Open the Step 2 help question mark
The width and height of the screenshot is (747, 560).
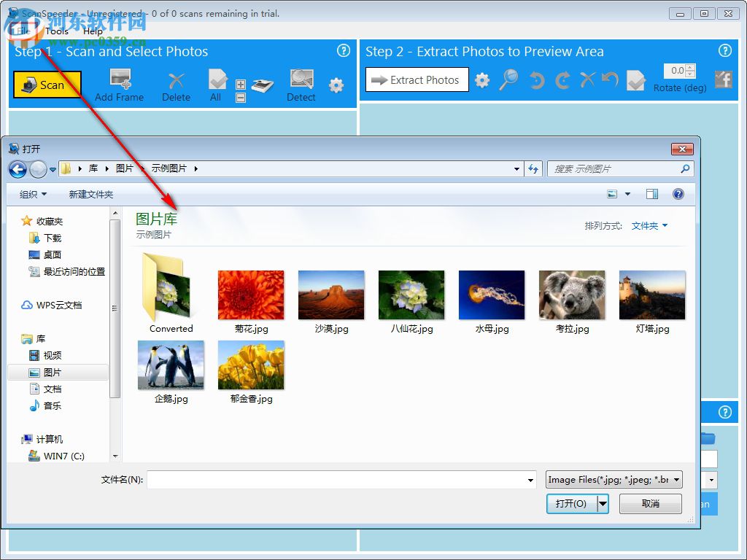(724, 50)
